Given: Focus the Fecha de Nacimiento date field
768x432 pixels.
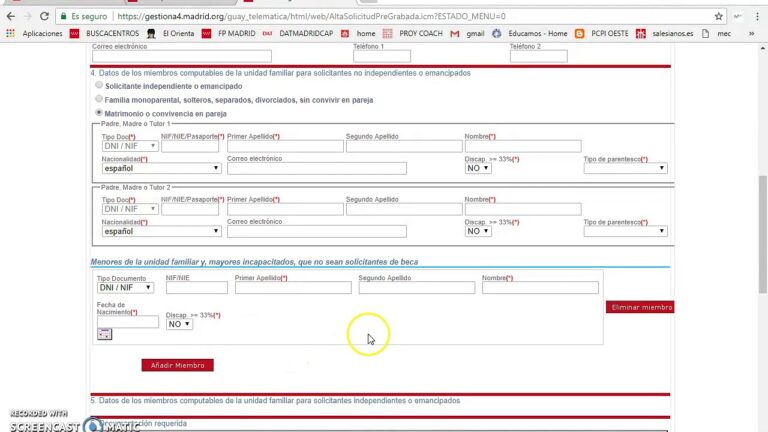Looking at the screenshot, I should coord(128,322).
